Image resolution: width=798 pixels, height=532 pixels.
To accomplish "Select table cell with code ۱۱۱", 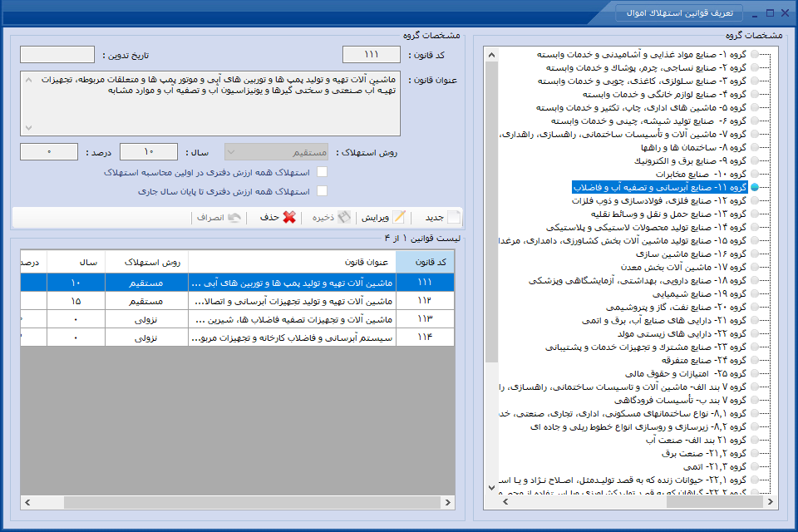I will (425, 283).
